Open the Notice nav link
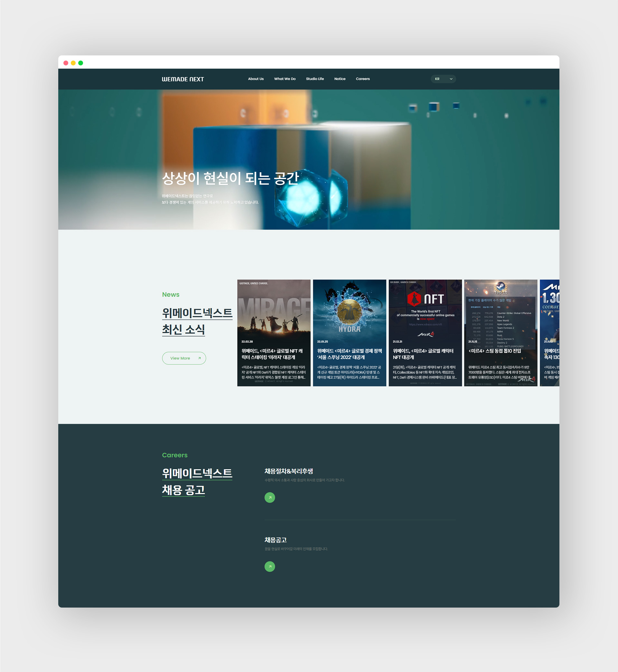This screenshot has height=672, width=618. point(340,79)
